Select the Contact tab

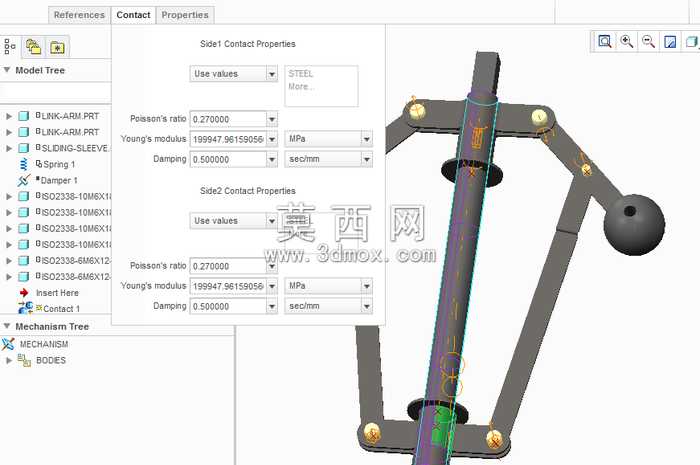pyautogui.click(x=133, y=15)
